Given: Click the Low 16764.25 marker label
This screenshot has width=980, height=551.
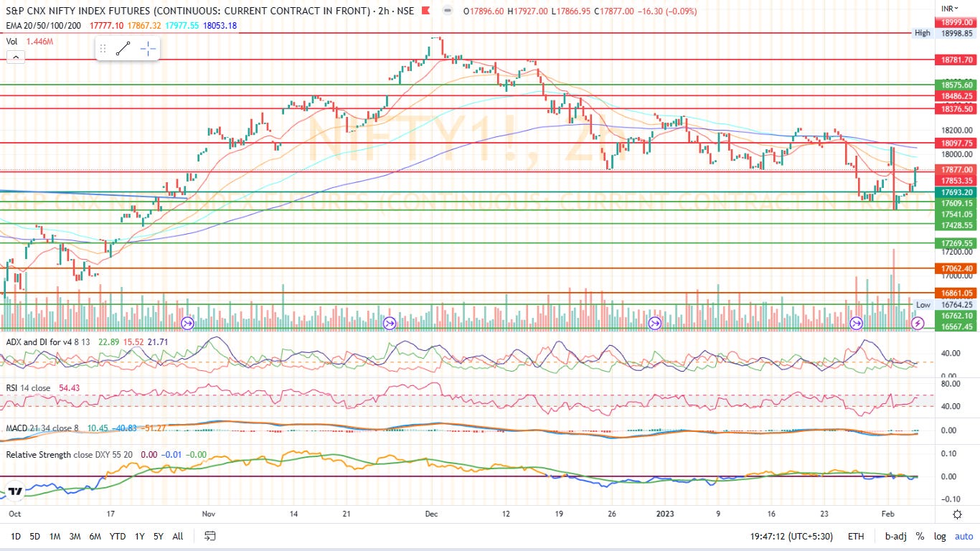Looking at the screenshot, I should (x=943, y=305).
